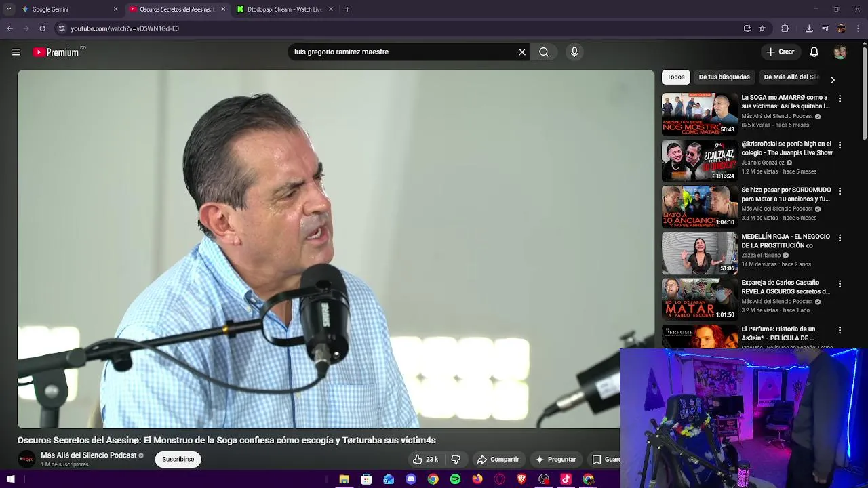The width and height of the screenshot is (868, 488).
Task: Run search with the magnifier button
Action: (544, 52)
